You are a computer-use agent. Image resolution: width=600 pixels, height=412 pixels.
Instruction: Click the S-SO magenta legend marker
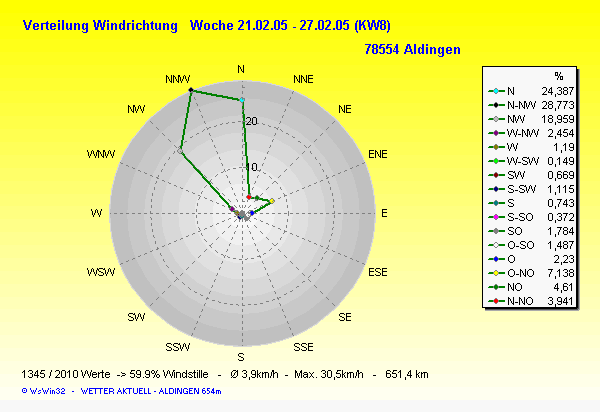click(497, 216)
